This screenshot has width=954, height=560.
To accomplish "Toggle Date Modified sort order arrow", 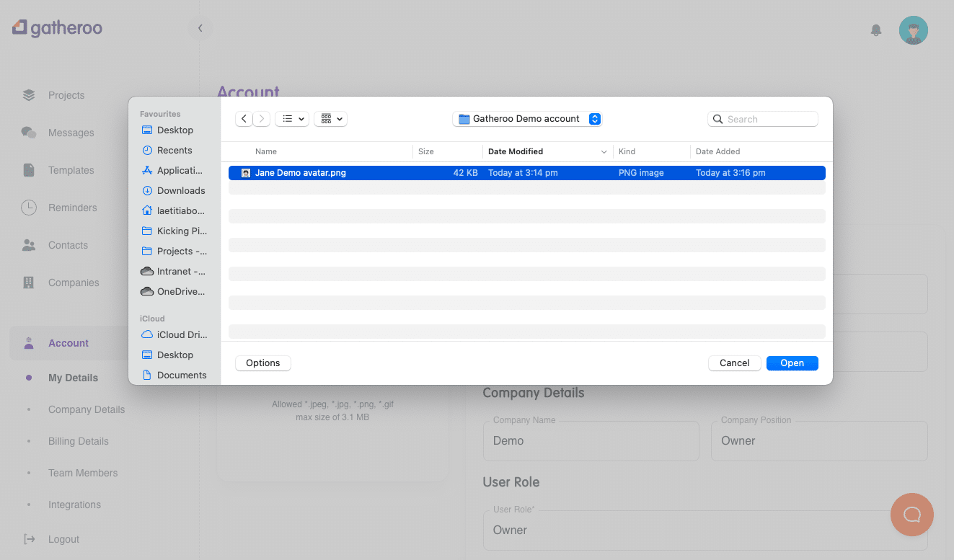I will click(x=604, y=152).
